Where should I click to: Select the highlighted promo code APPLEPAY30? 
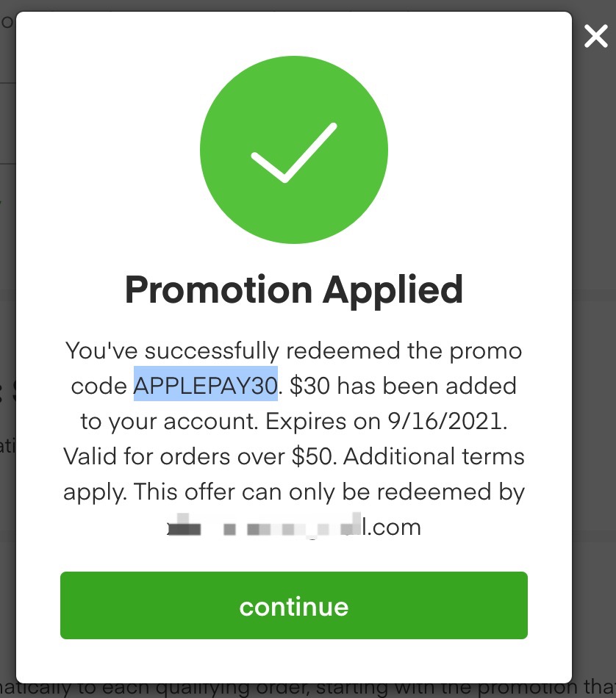(205, 386)
